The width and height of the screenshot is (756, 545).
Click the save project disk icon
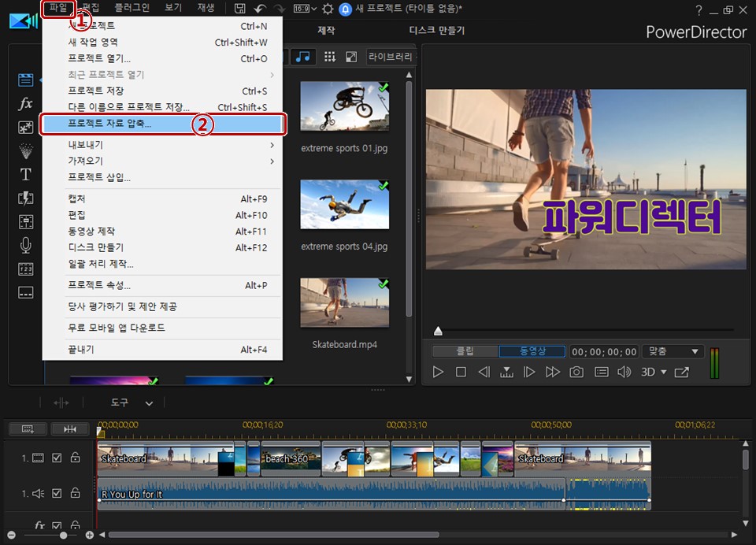pyautogui.click(x=239, y=9)
